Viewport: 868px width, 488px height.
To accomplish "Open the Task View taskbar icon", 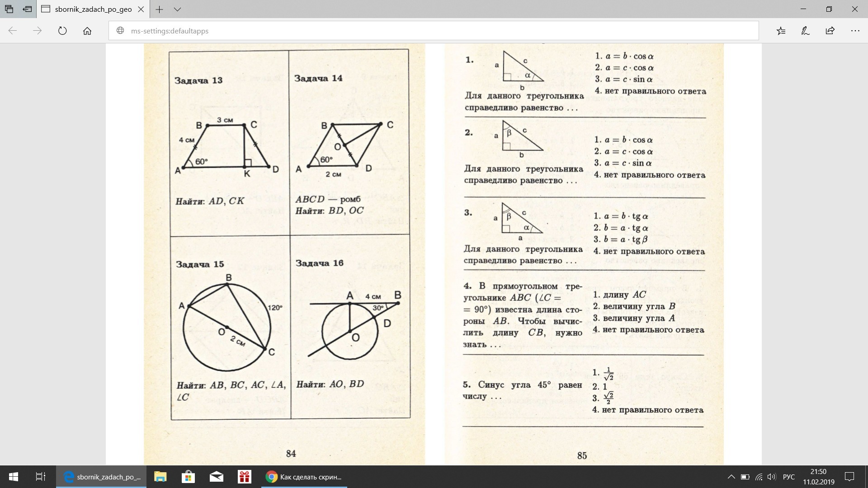I will click(x=41, y=477).
